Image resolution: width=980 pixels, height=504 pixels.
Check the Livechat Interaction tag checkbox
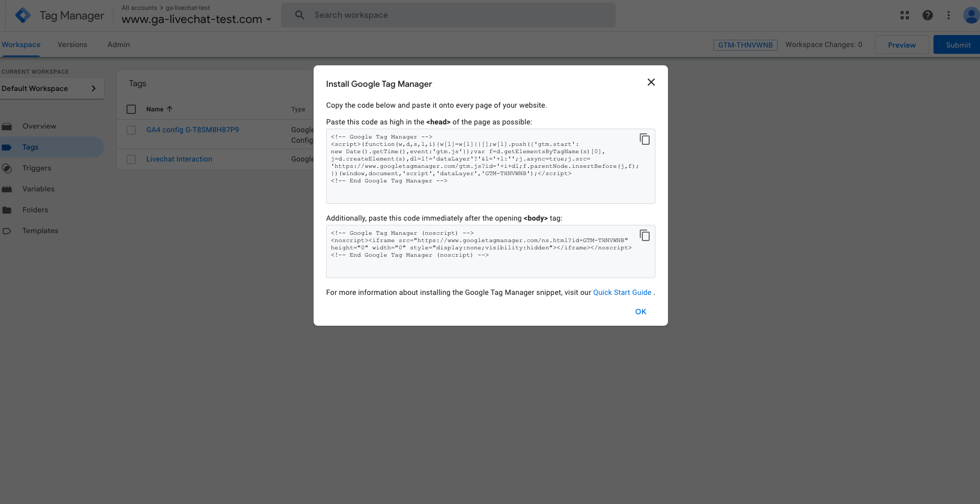click(x=131, y=159)
